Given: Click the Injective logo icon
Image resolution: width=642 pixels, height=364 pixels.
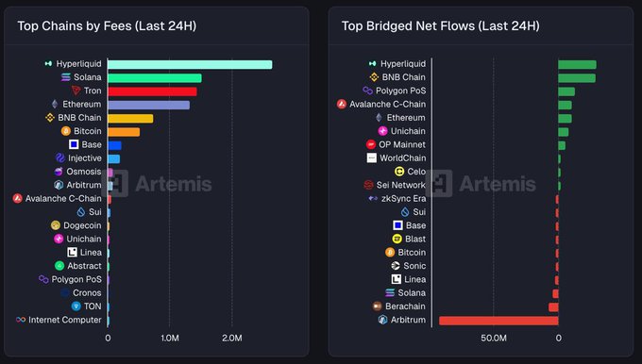Looking at the screenshot, I should pos(60,157).
